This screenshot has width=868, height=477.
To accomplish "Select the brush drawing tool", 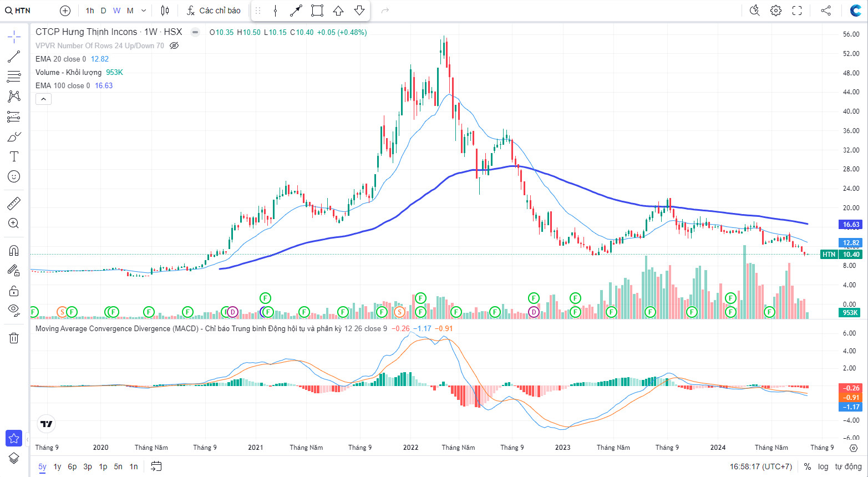I will coord(14,136).
